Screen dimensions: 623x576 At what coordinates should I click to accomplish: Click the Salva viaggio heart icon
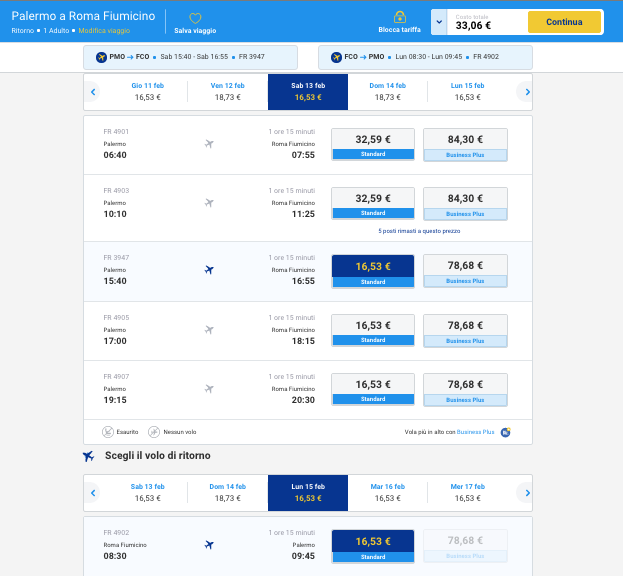[195, 18]
